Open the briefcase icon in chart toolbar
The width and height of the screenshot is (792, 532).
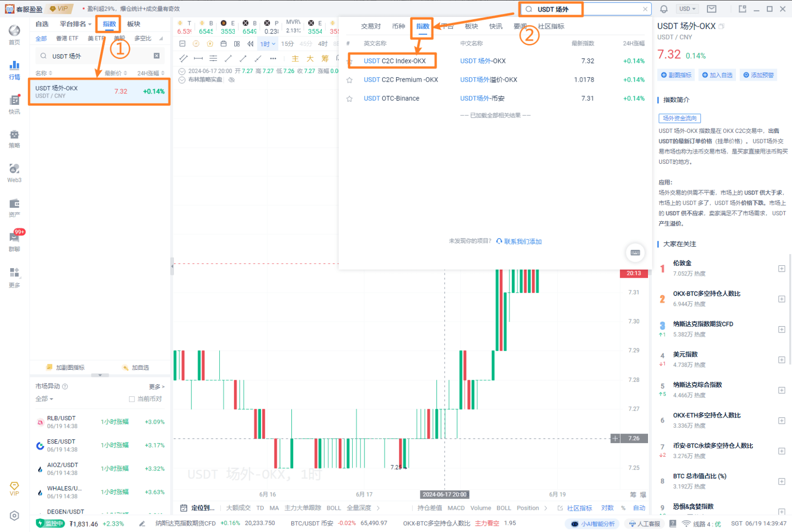pos(223,43)
